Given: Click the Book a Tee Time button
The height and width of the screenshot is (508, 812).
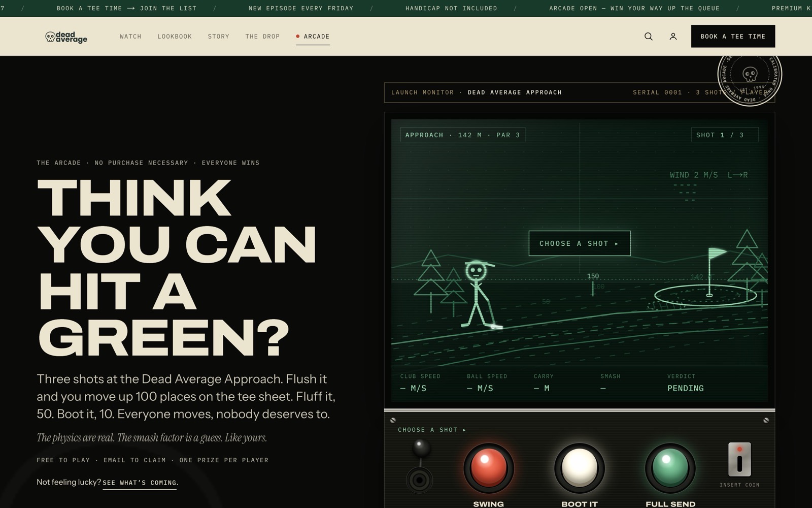Looking at the screenshot, I should (733, 36).
